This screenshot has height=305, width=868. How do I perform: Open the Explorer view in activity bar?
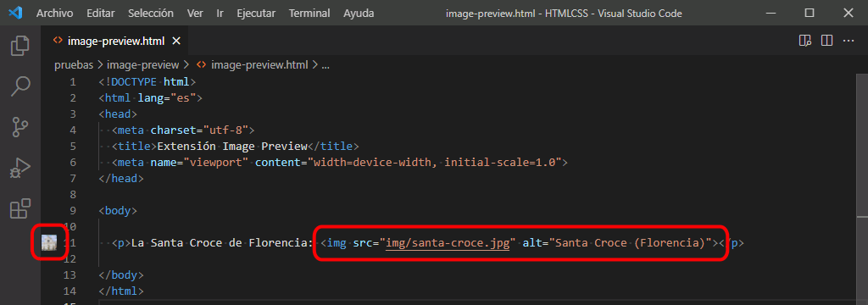pos(20,46)
